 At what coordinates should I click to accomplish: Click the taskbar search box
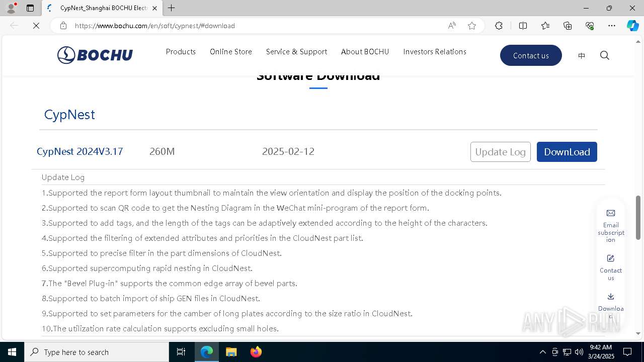coord(97,352)
